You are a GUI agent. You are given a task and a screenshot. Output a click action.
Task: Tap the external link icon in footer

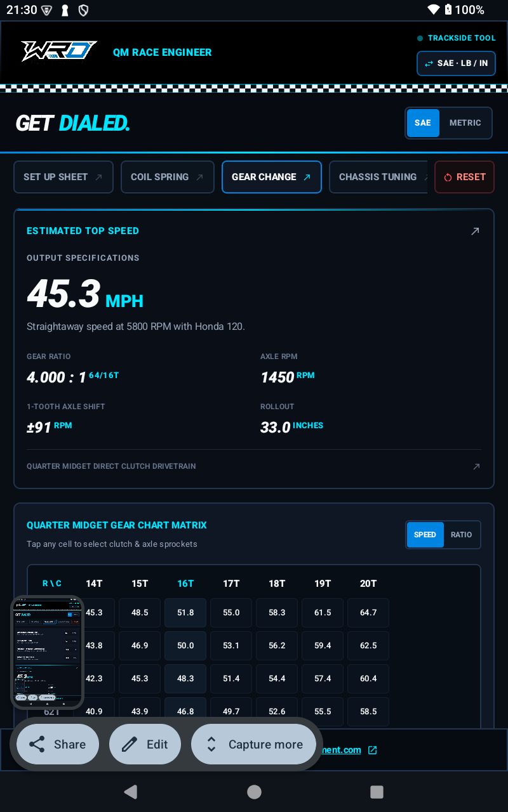(373, 750)
